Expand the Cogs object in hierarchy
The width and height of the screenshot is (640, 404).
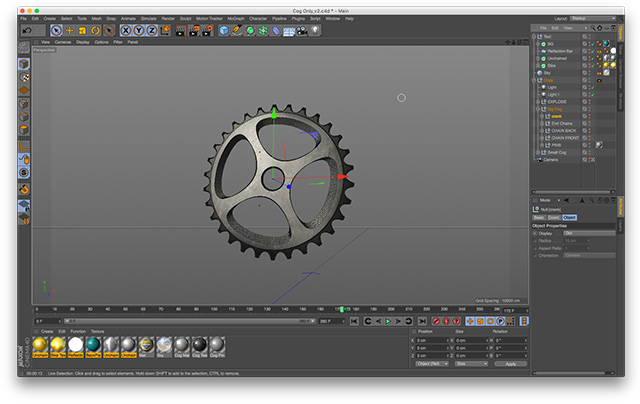click(536, 80)
